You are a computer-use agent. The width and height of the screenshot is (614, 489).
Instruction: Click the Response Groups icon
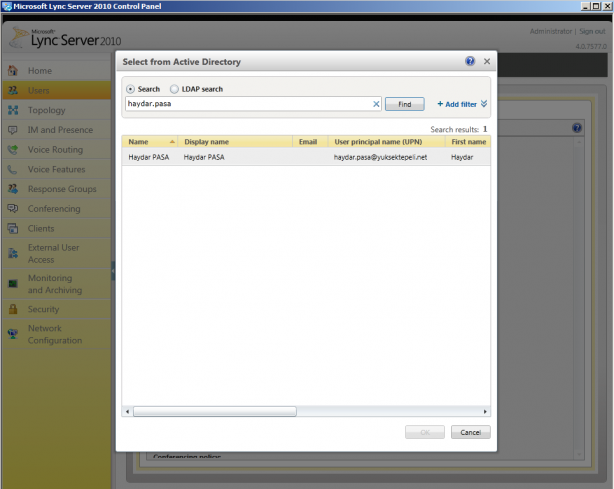pos(13,189)
